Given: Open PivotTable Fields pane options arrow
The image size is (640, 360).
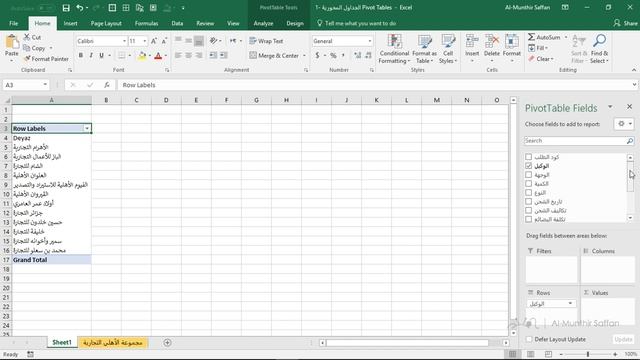Looking at the screenshot, I should 610,107.
